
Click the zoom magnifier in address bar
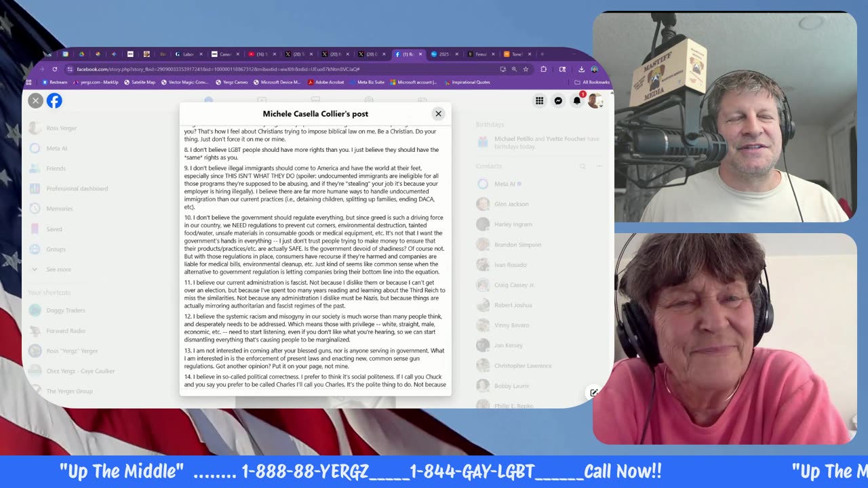pyautogui.click(x=515, y=69)
